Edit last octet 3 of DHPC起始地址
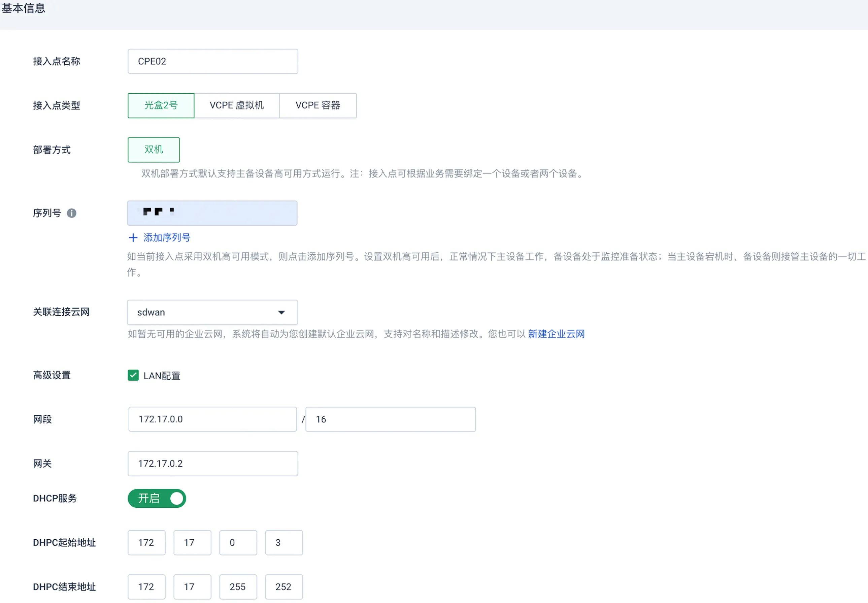This screenshot has width=868, height=603. pyautogui.click(x=284, y=543)
